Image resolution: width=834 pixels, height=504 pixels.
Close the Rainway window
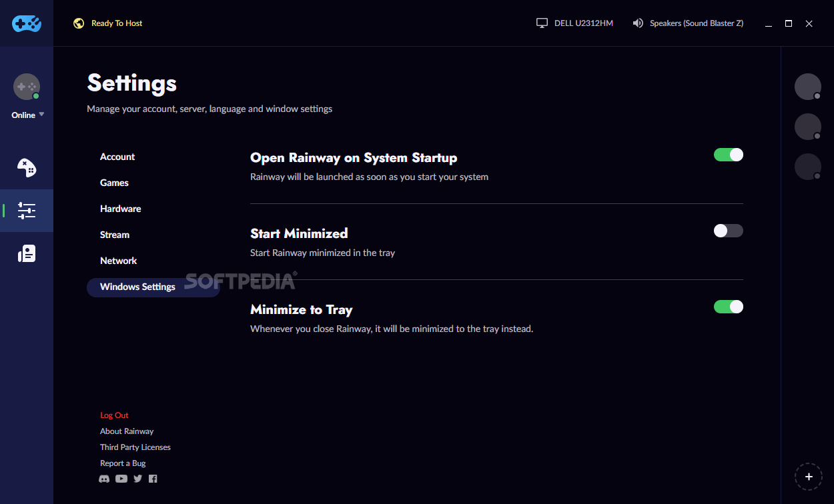pos(809,23)
